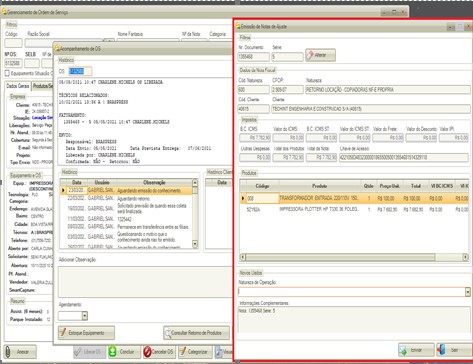The width and height of the screenshot is (473, 364).
Task: Click the Código filter field in Gerenciamento
Action: (x=13, y=43)
